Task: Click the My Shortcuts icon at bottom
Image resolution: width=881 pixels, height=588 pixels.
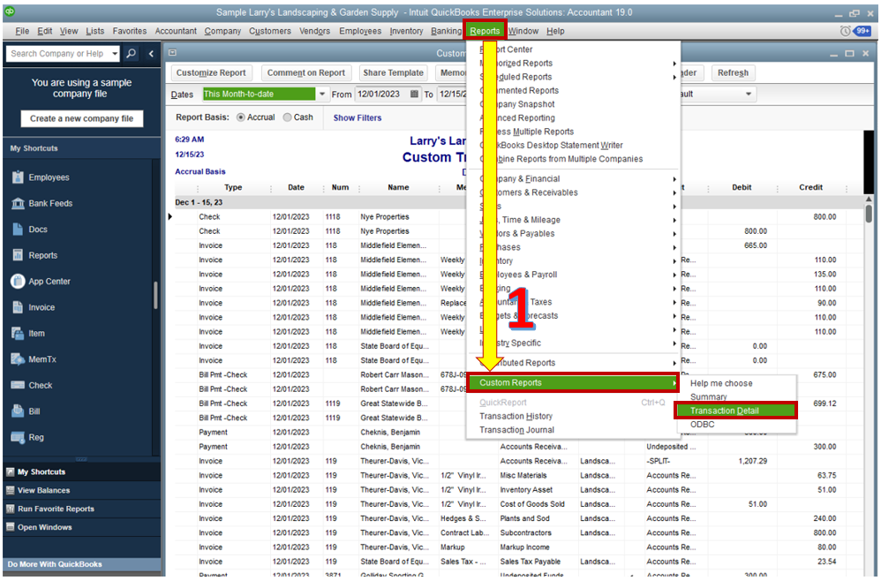Action: coord(10,471)
